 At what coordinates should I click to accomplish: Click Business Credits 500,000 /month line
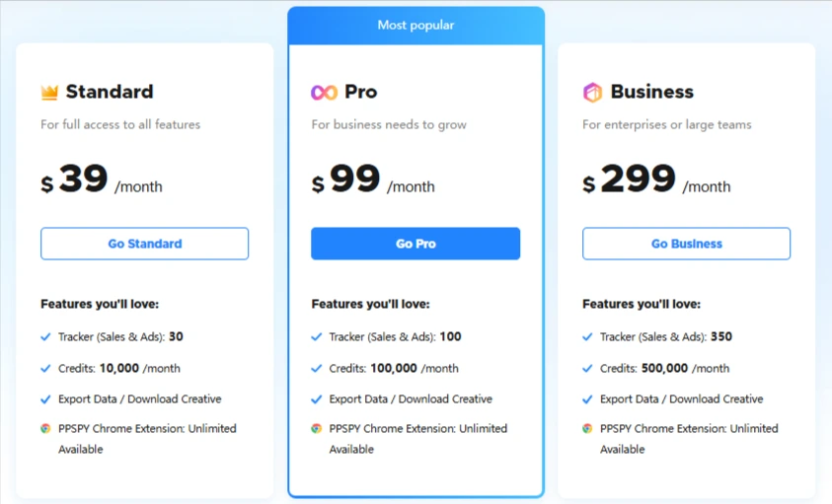coord(665,368)
